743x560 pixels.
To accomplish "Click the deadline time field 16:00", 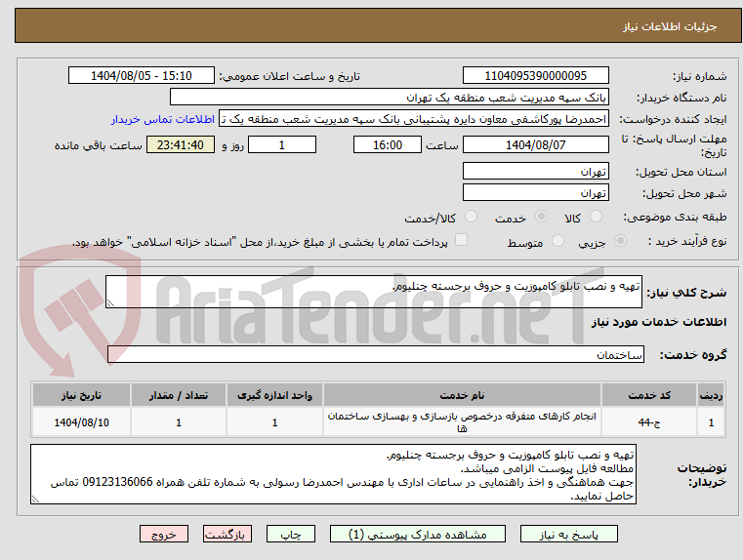I will tap(388, 144).
